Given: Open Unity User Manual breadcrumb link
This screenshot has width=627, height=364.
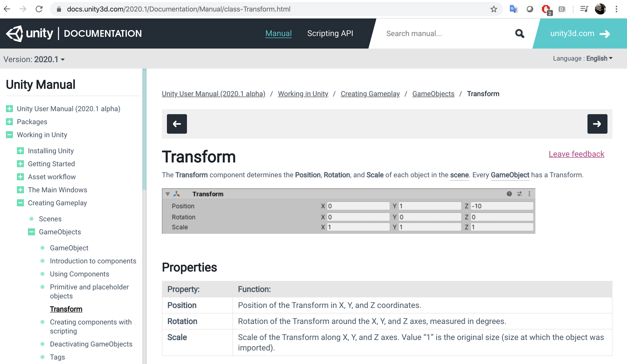Looking at the screenshot, I should (x=214, y=94).
